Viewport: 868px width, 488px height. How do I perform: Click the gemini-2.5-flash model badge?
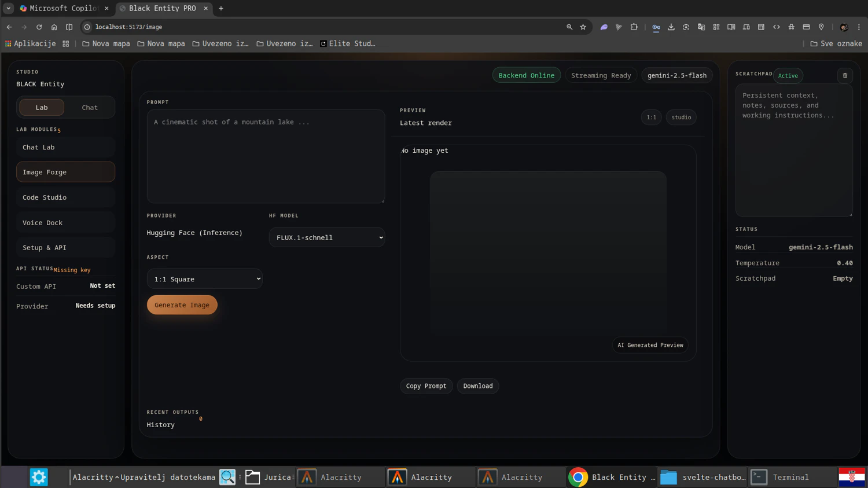click(x=677, y=75)
